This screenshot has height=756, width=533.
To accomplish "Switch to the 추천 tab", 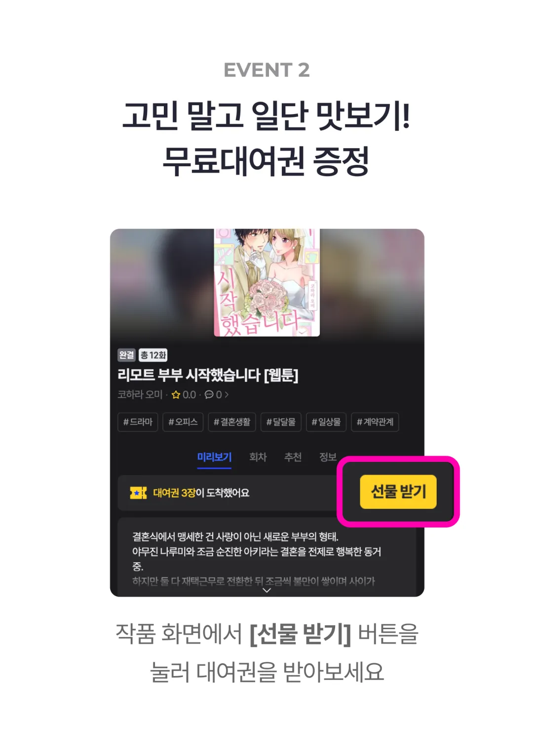I will [x=293, y=457].
